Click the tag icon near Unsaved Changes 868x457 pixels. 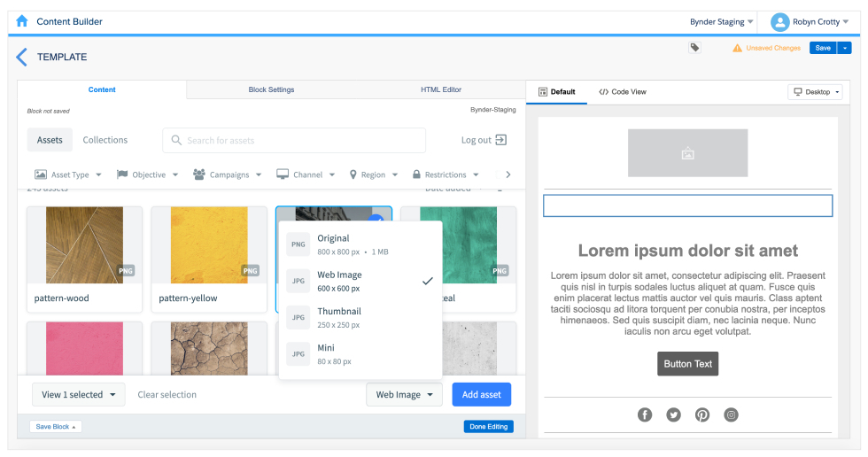click(694, 48)
